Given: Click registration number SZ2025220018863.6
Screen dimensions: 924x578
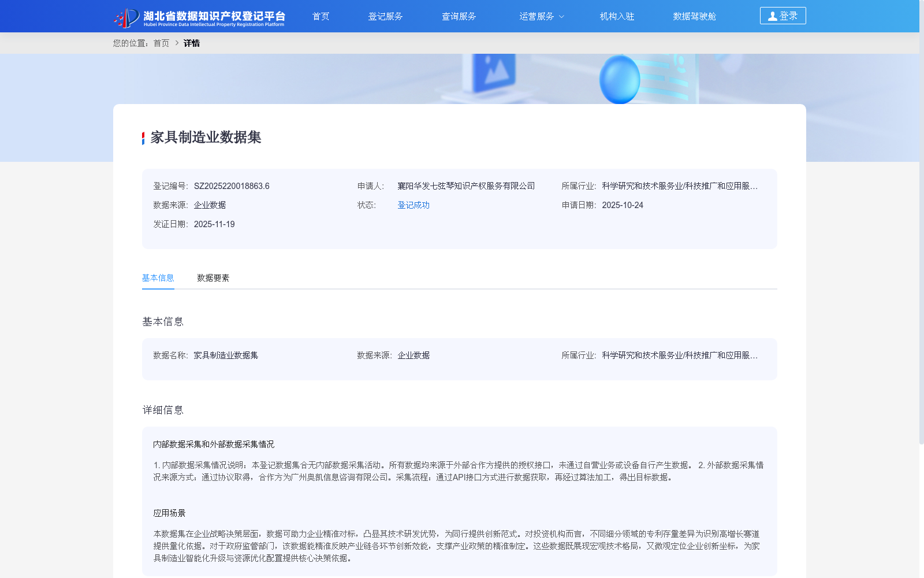Looking at the screenshot, I should pyautogui.click(x=232, y=186).
